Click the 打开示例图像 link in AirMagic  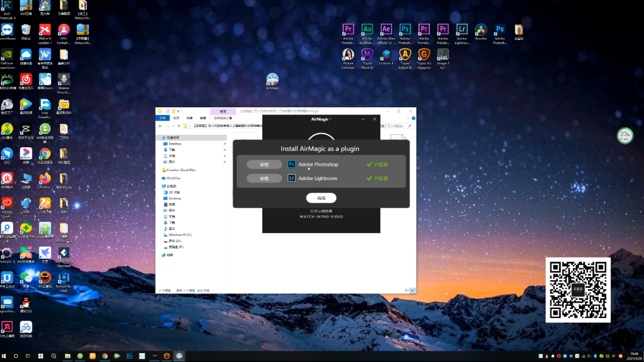click(x=321, y=211)
